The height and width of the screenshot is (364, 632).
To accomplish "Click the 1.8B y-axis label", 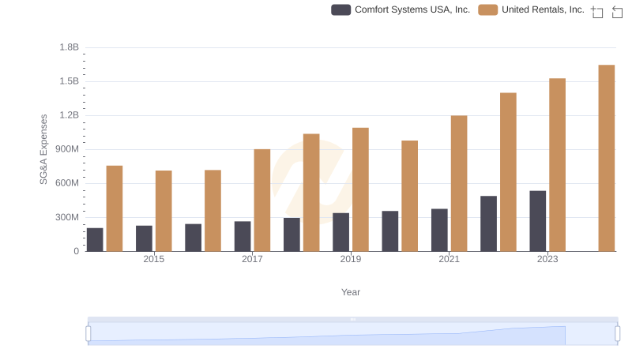I will click(x=70, y=47).
